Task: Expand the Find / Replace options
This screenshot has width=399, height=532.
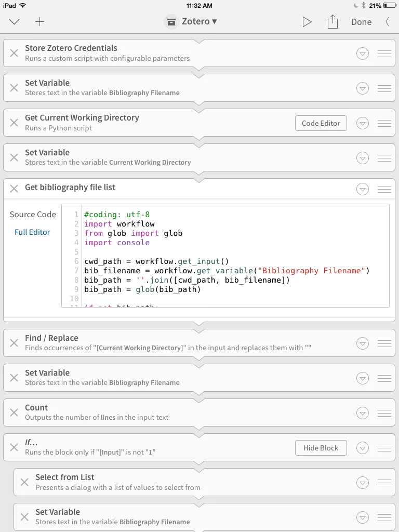Action: 362,343
